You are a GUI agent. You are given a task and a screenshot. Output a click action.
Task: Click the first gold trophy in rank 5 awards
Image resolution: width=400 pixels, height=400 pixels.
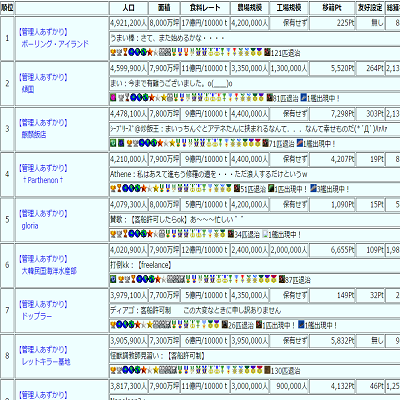[113, 234]
